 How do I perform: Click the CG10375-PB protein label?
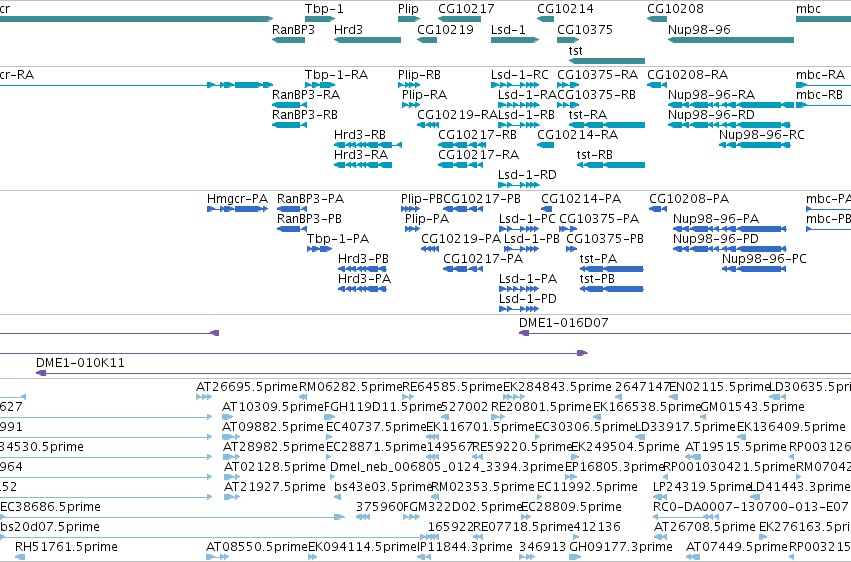[x=605, y=239]
